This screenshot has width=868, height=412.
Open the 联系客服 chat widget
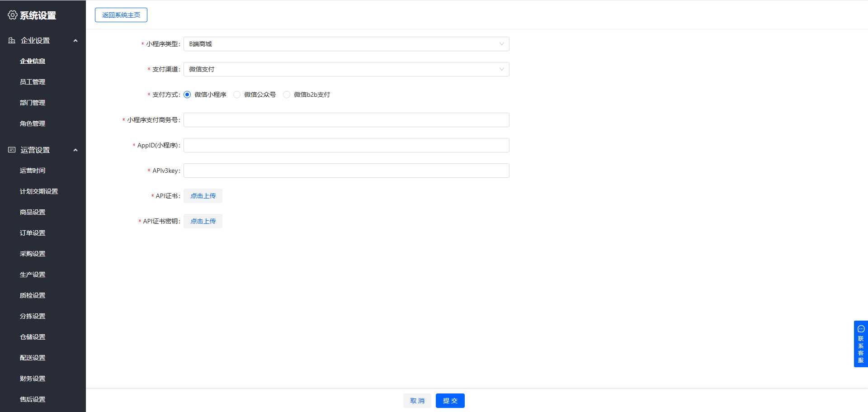click(861, 344)
